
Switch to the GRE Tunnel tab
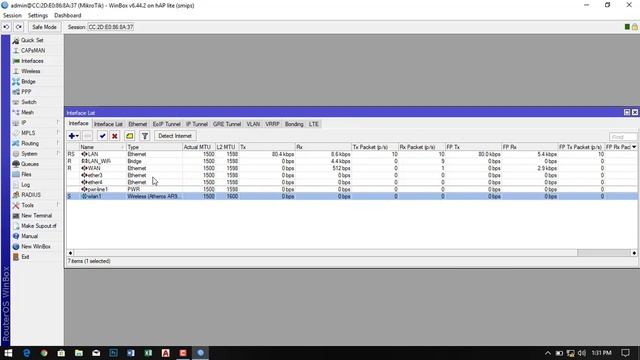coord(227,124)
